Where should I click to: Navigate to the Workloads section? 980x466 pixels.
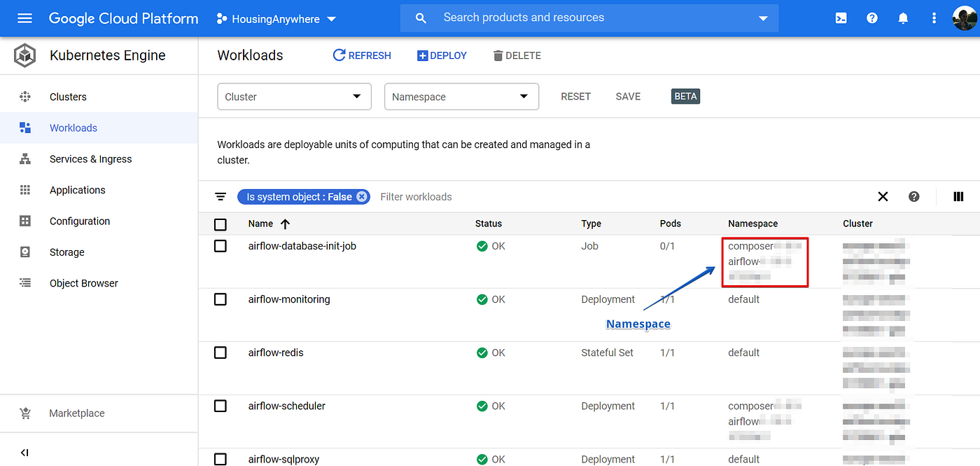pos(73,128)
